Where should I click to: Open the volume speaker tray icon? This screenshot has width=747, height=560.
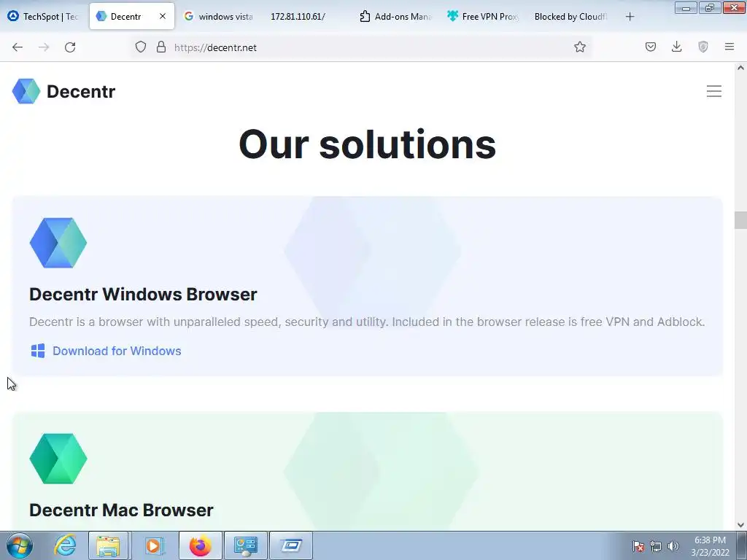tap(673, 546)
